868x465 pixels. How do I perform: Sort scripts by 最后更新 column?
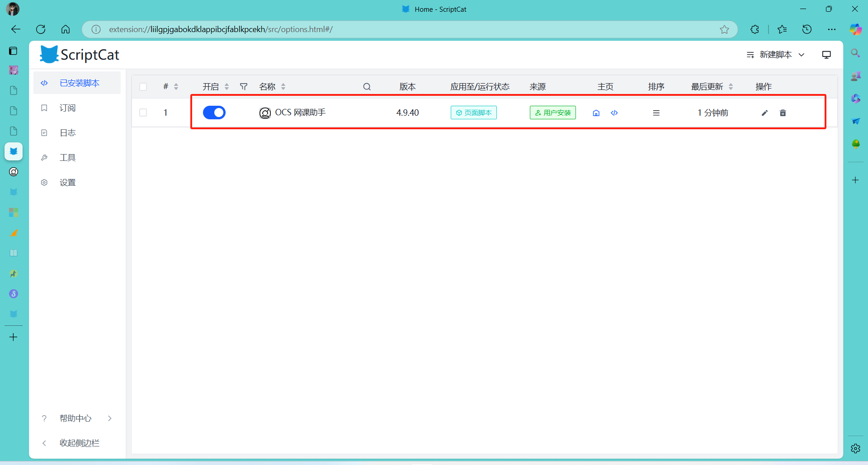[x=731, y=87]
